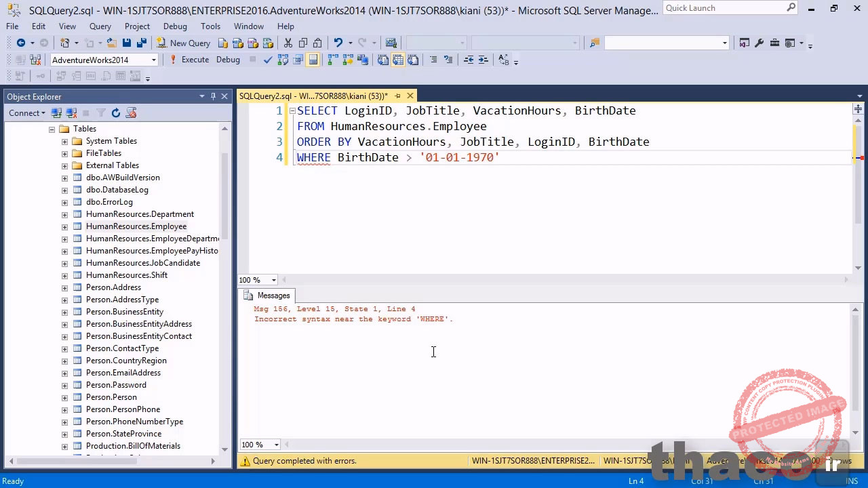
Task: Click the Undo arrow icon
Action: point(338,43)
